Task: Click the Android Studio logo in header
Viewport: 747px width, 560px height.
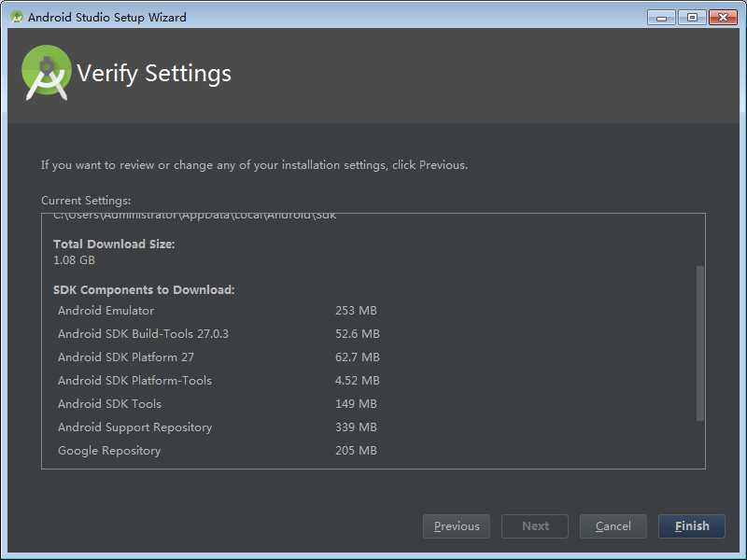Action: tap(46, 73)
